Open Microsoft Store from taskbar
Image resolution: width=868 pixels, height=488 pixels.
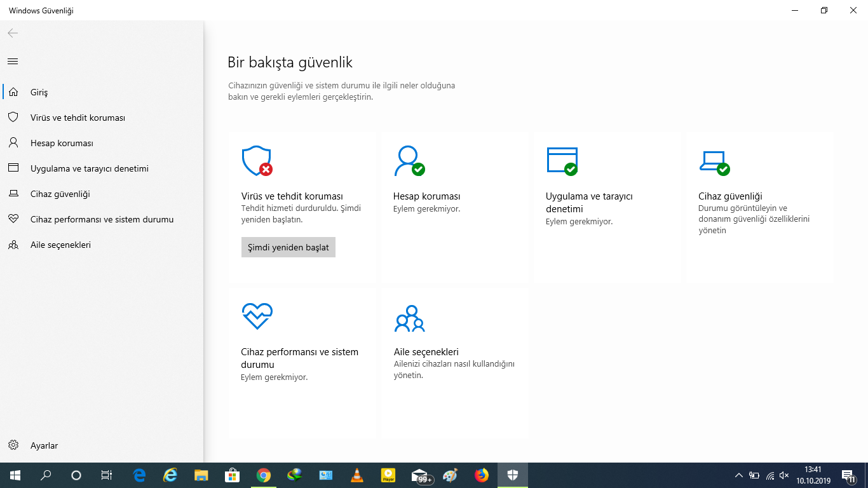pyautogui.click(x=233, y=475)
